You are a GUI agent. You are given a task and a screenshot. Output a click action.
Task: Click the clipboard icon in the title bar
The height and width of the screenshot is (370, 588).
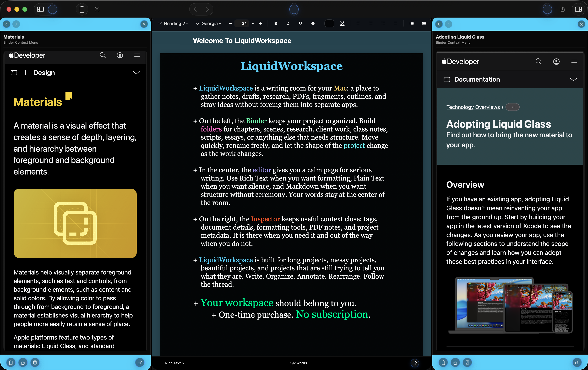[82, 9]
